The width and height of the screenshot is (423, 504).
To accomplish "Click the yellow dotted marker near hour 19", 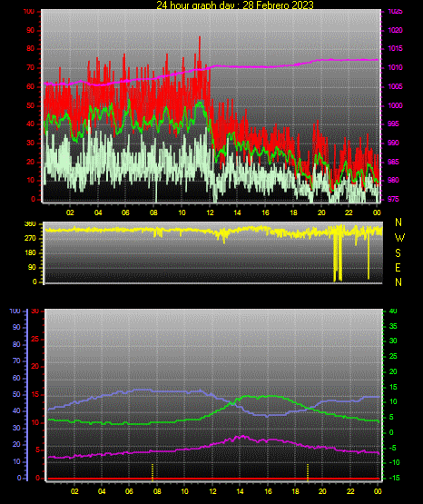I will pyautogui.click(x=308, y=472).
